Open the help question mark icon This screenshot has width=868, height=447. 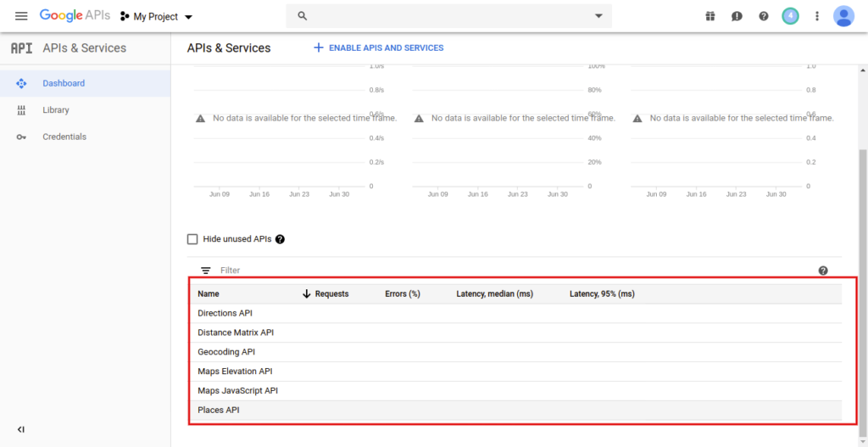tap(764, 16)
